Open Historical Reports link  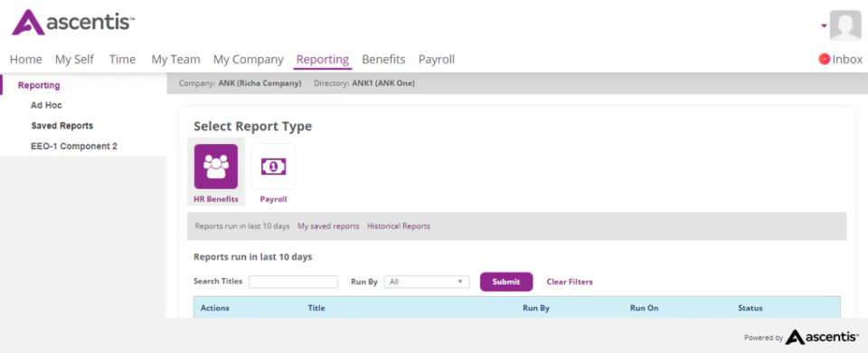coord(399,226)
